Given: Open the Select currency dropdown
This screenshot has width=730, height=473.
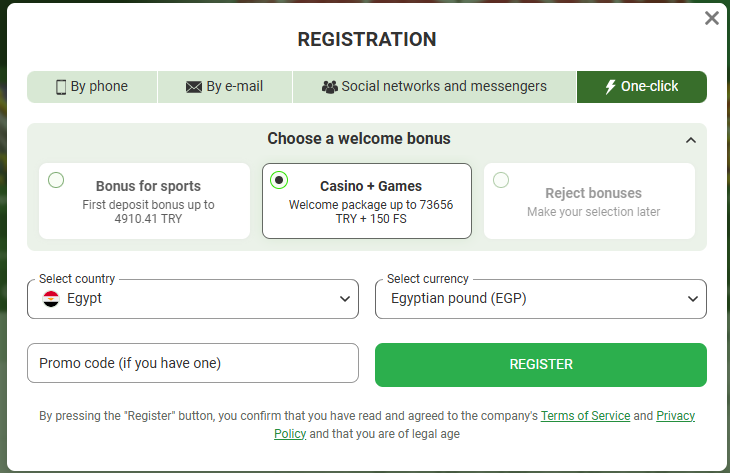Looking at the screenshot, I should tap(540, 298).
